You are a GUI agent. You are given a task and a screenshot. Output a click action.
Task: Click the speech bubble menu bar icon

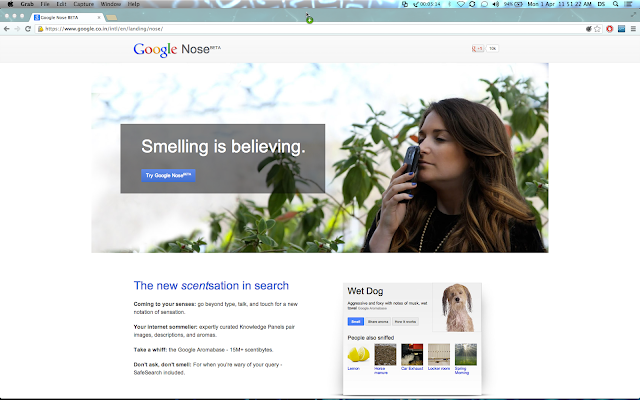[x=484, y=4]
